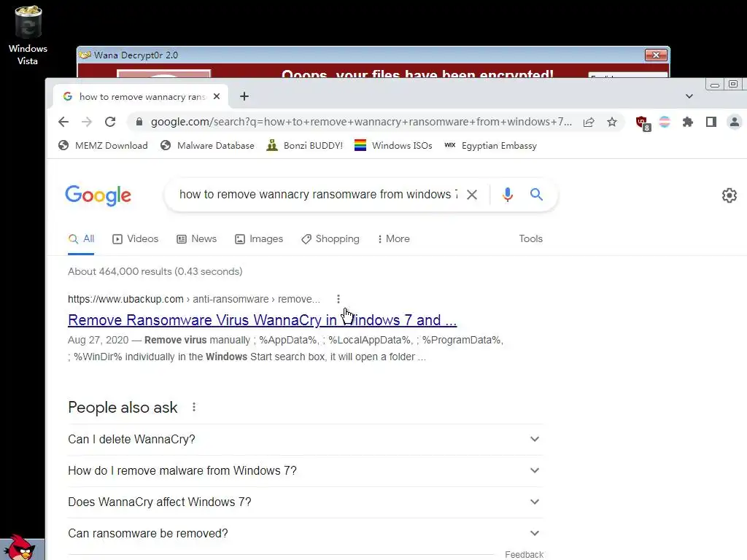Go back with the browser back arrow
747x560 pixels.
(63, 122)
